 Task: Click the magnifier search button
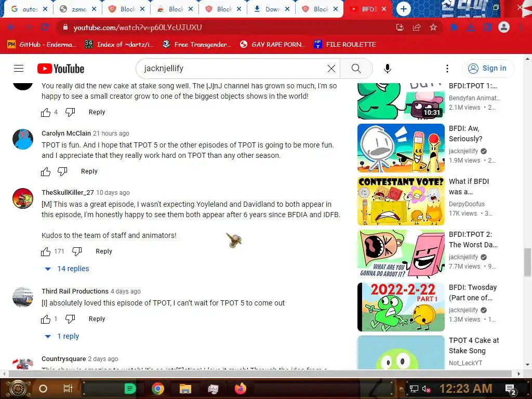pos(356,69)
